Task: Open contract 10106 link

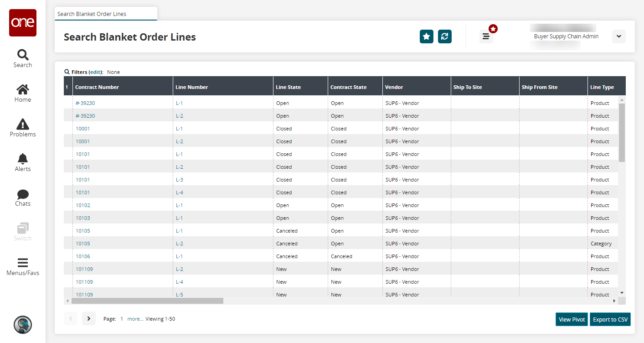Action: click(x=83, y=256)
